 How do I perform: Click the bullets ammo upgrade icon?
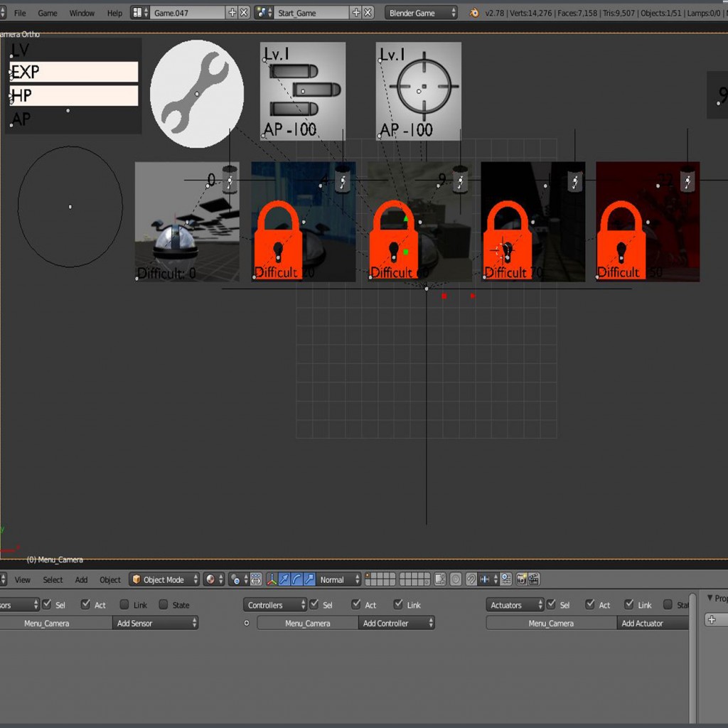303,90
